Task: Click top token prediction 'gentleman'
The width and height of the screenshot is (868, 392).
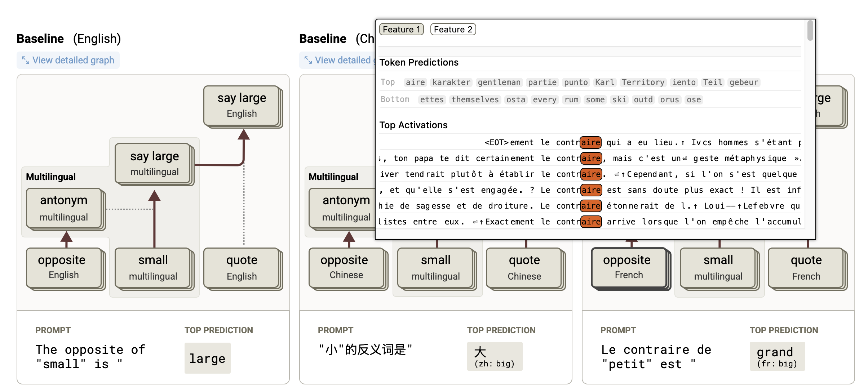Action: [499, 83]
